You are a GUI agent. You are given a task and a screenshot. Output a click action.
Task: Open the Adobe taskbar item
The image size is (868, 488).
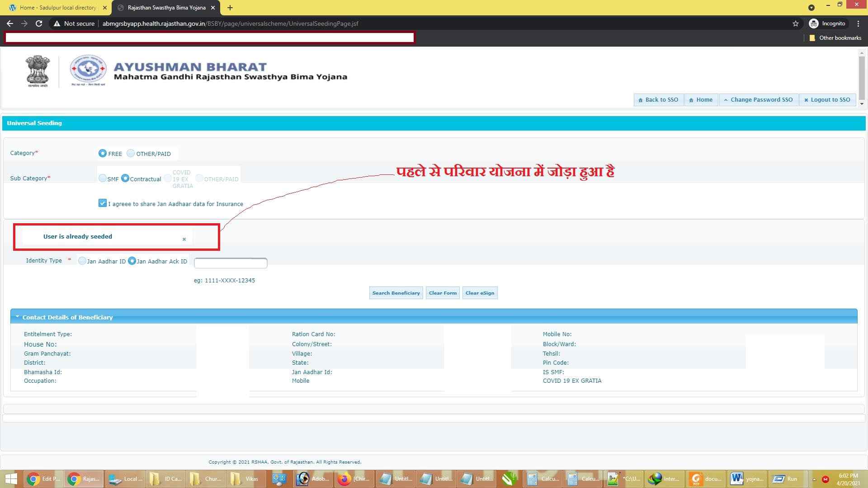click(313, 479)
